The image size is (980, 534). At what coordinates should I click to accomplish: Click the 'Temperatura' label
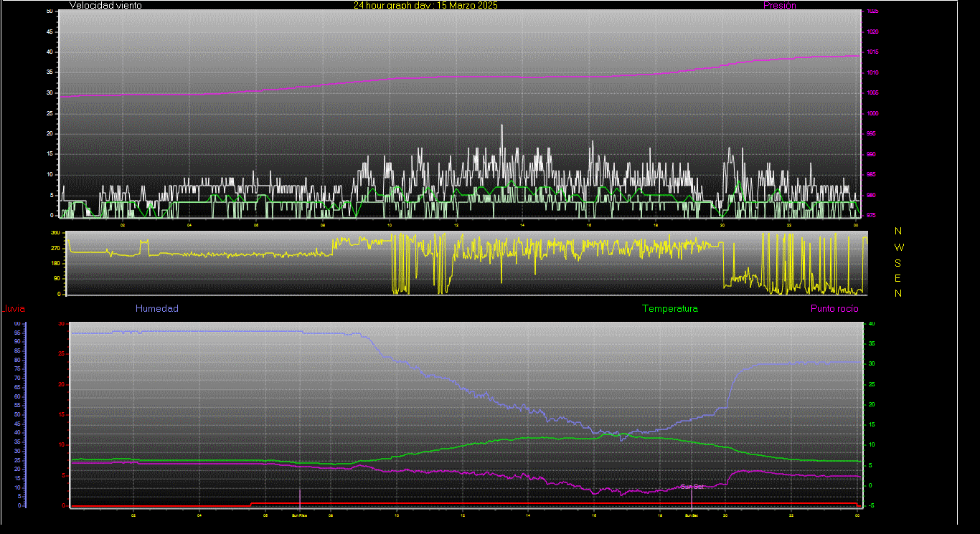tap(669, 309)
